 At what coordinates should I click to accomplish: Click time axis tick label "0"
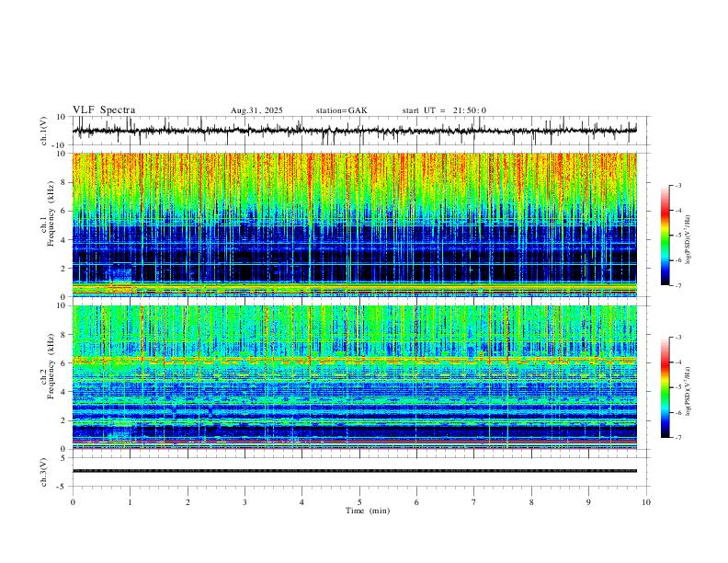(73, 502)
